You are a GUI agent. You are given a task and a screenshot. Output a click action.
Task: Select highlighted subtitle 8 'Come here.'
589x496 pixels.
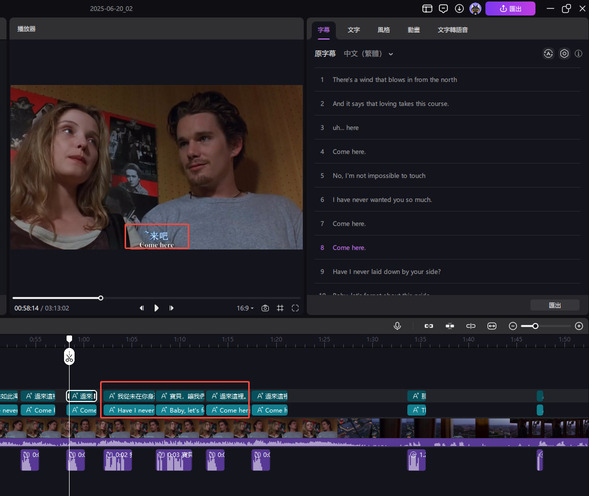tap(448, 248)
